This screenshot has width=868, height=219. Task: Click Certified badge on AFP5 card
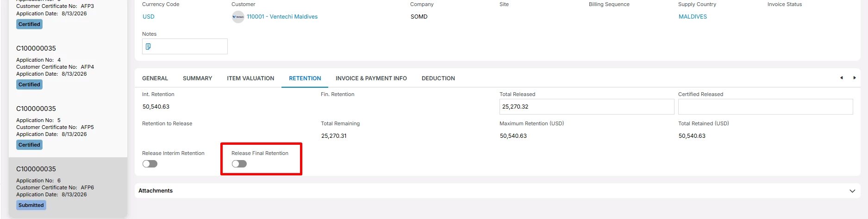pos(29,145)
